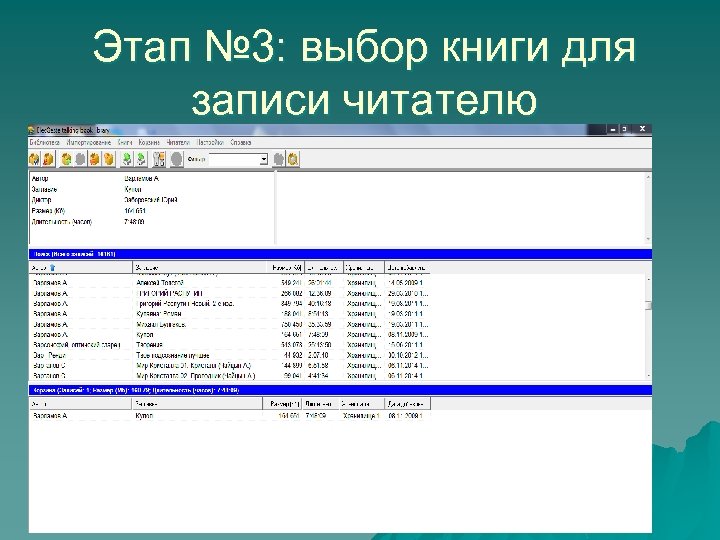The image size is (720, 540).
Task: Click inside the filter combo field
Action: pyautogui.click(x=234, y=159)
